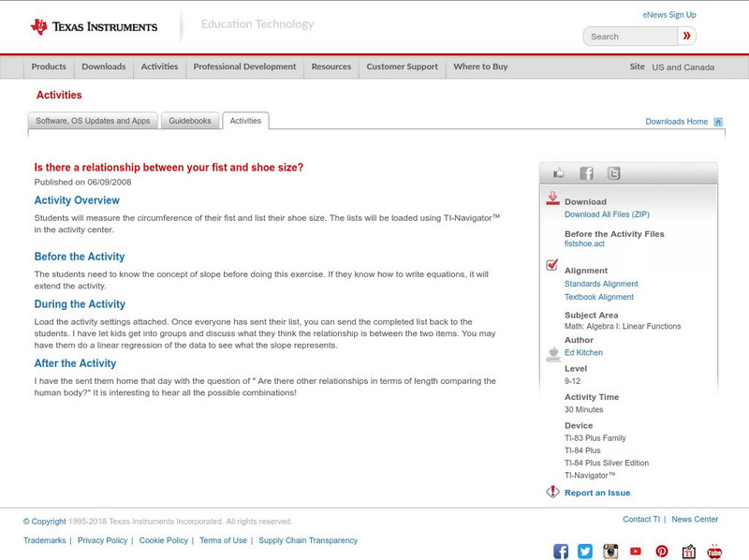Share the activity on Facebook
This screenshot has height=560, width=749.
point(586,172)
